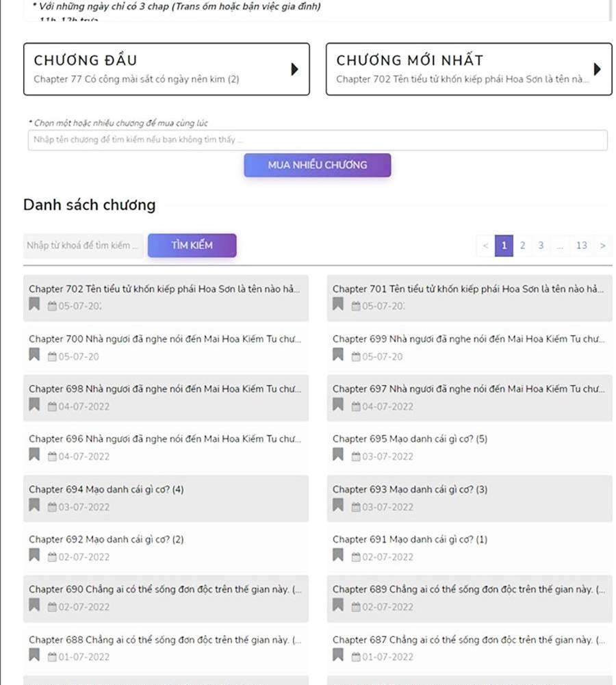616x685 pixels.
Task: Bookmark Chapter 695 with the flag icon
Action: (x=338, y=455)
